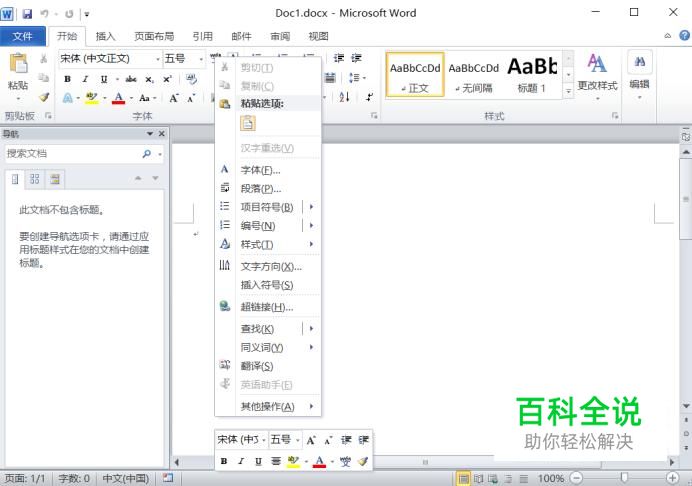Viewport: 692px width, 486px height.
Task: Switch to the 视图 ribbon tab
Action: [x=318, y=36]
